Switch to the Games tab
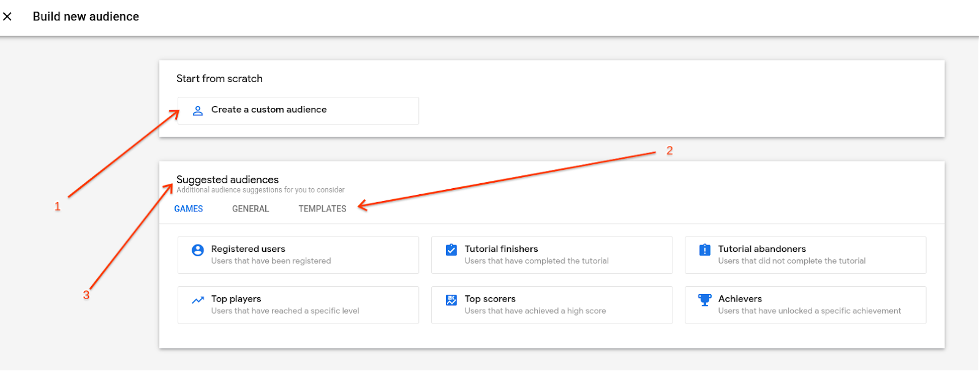This screenshot has height=372, width=980. (189, 209)
